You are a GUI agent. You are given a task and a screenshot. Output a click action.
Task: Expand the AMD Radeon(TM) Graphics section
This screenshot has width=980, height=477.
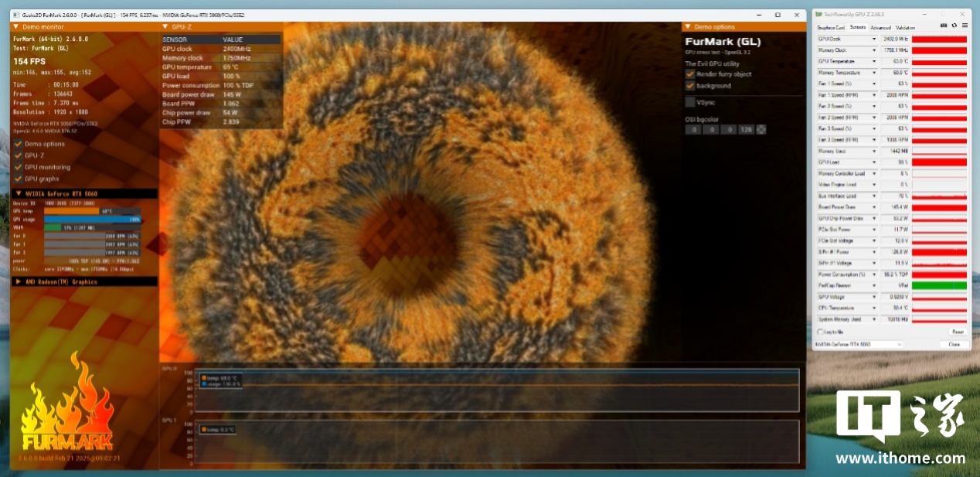pos(18,281)
